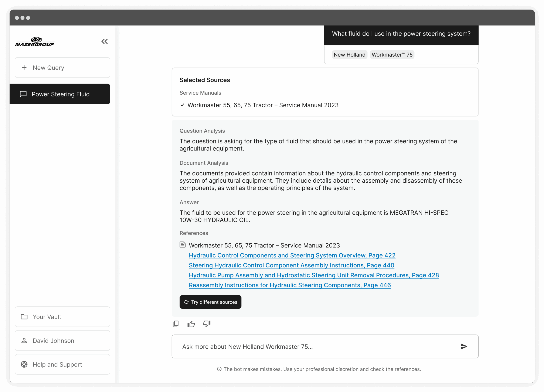Viewport: 544px width, 392px height.
Task: Give a thumbs up to the answer
Action: [191, 324]
